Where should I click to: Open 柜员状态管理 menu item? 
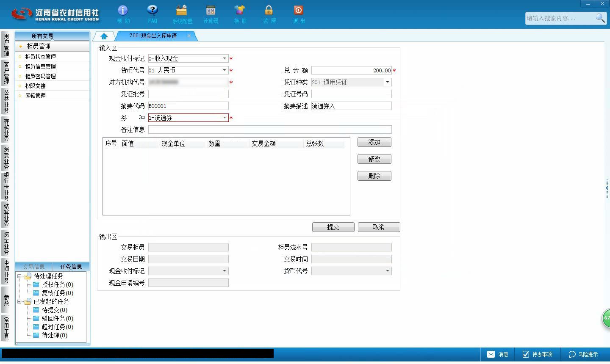[x=52, y=57]
